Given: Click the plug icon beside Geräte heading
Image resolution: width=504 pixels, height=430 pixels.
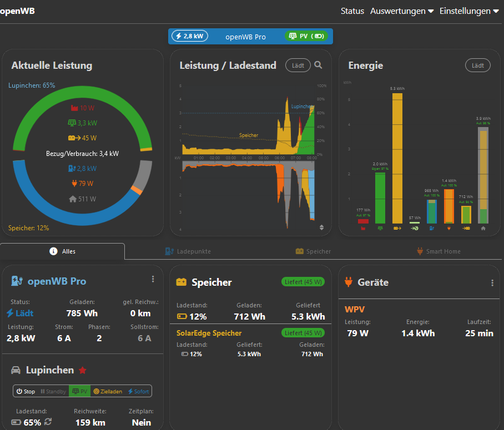Looking at the screenshot, I should click(x=349, y=282).
